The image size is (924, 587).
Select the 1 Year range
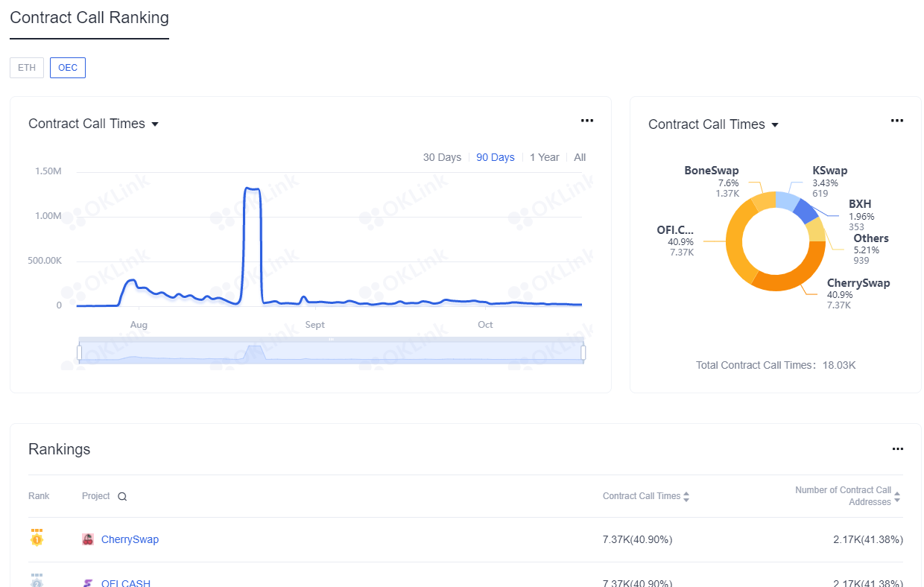pos(545,157)
